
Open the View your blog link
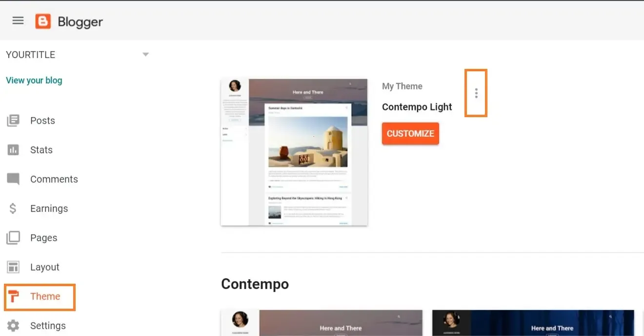pyautogui.click(x=34, y=80)
